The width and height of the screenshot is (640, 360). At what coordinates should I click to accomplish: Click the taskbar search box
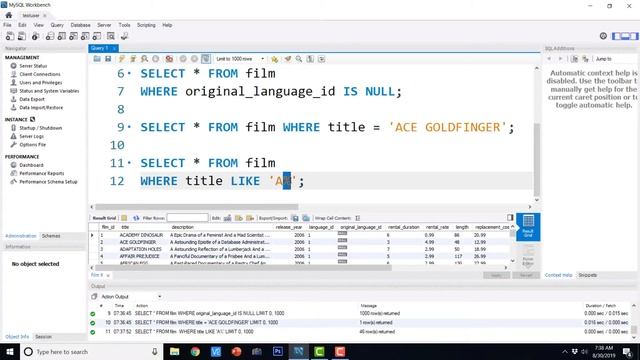coord(91,351)
